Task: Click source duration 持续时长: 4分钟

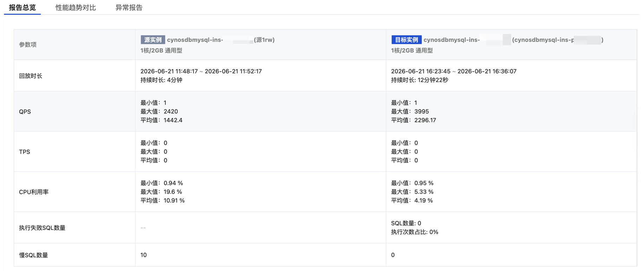Action: [x=161, y=80]
